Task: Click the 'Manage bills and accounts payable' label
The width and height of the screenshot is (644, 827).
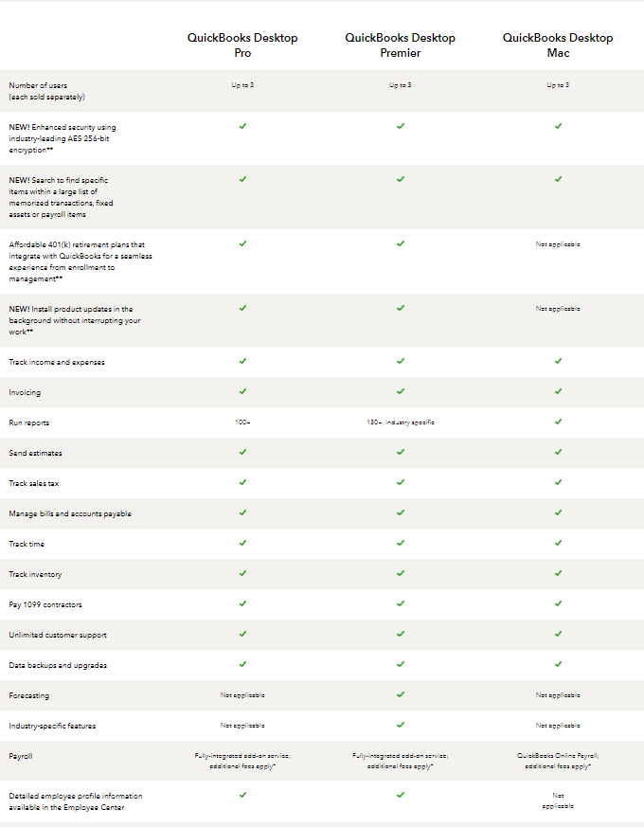Action: pos(70,513)
